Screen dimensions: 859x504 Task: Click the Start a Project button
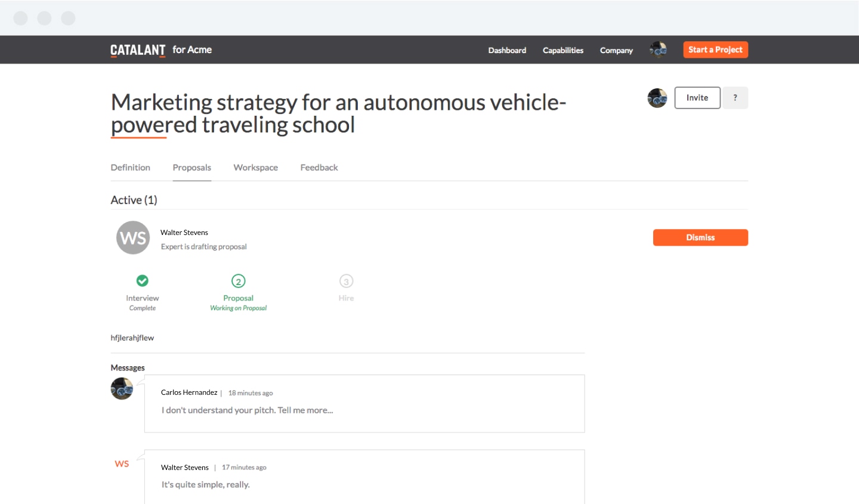click(x=715, y=50)
